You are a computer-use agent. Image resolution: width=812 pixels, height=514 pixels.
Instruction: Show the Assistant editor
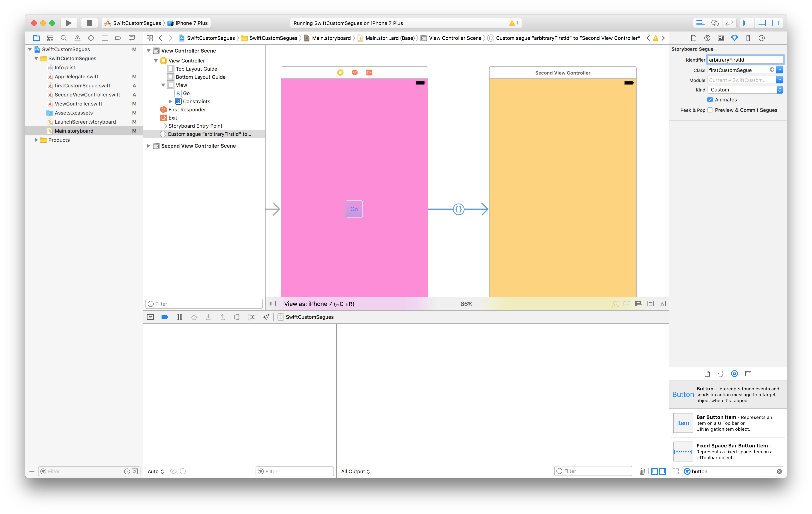pos(715,23)
